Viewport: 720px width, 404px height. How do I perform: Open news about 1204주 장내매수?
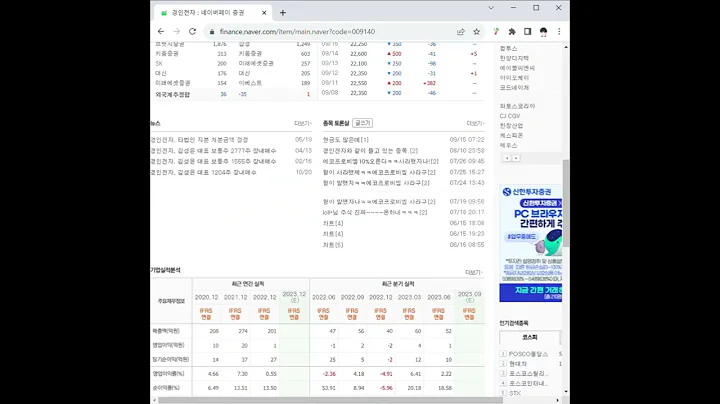pyautogui.click(x=203, y=173)
